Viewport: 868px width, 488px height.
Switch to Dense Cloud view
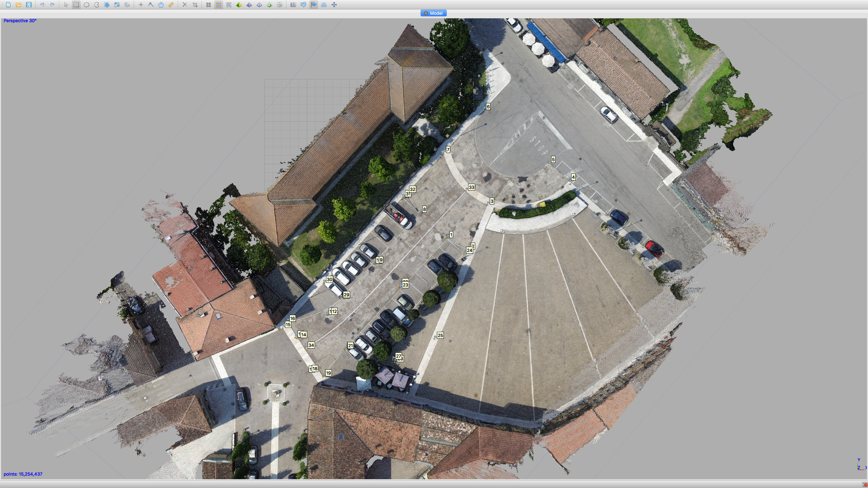point(219,5)
